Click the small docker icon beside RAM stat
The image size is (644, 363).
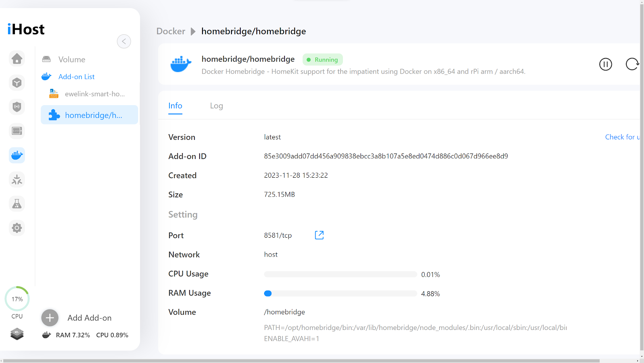coord(47,335)
